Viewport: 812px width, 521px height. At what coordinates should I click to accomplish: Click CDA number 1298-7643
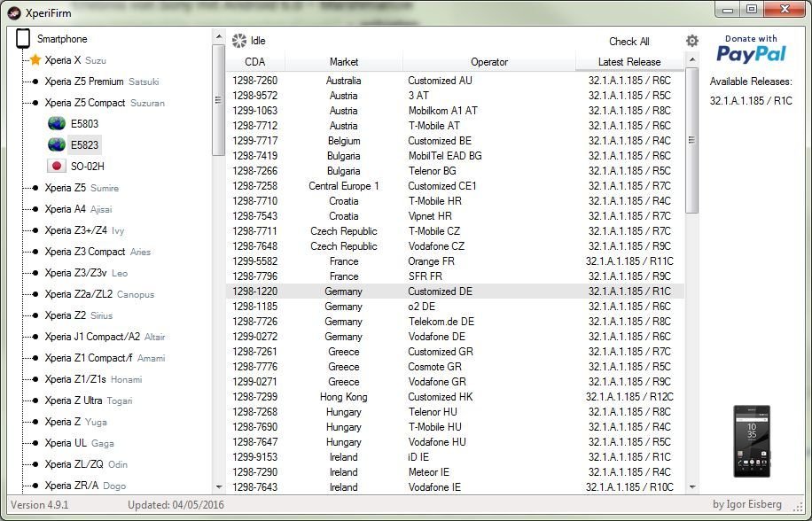point(254,486)
